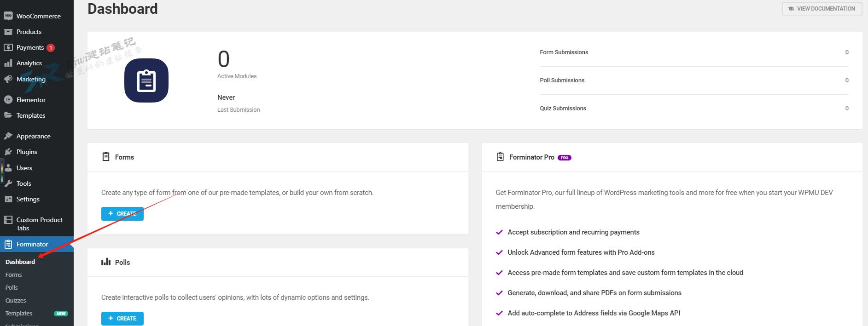Open the Tools menu
This screenshot has height=326, width=868.
tap(37, 183)
